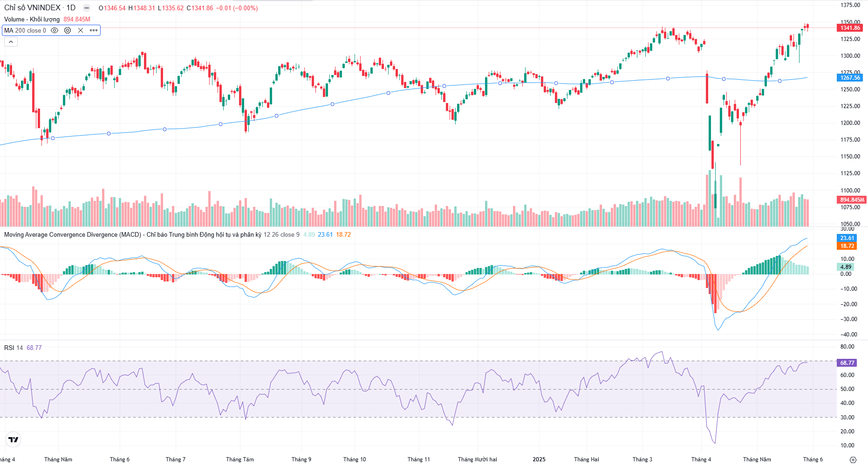Toggle visibility eye of MA 200 indicator

55,30
